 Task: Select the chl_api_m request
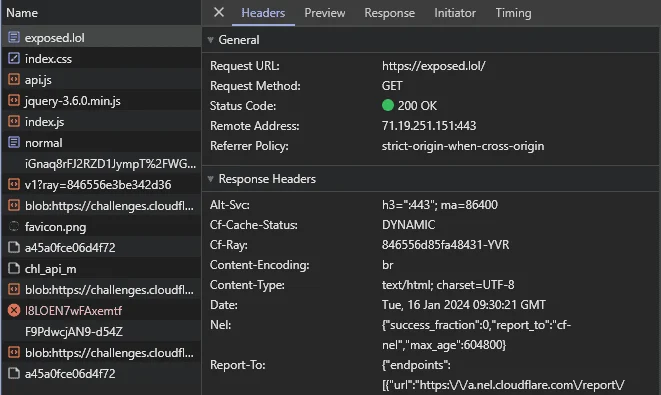(x=101, y=269)
